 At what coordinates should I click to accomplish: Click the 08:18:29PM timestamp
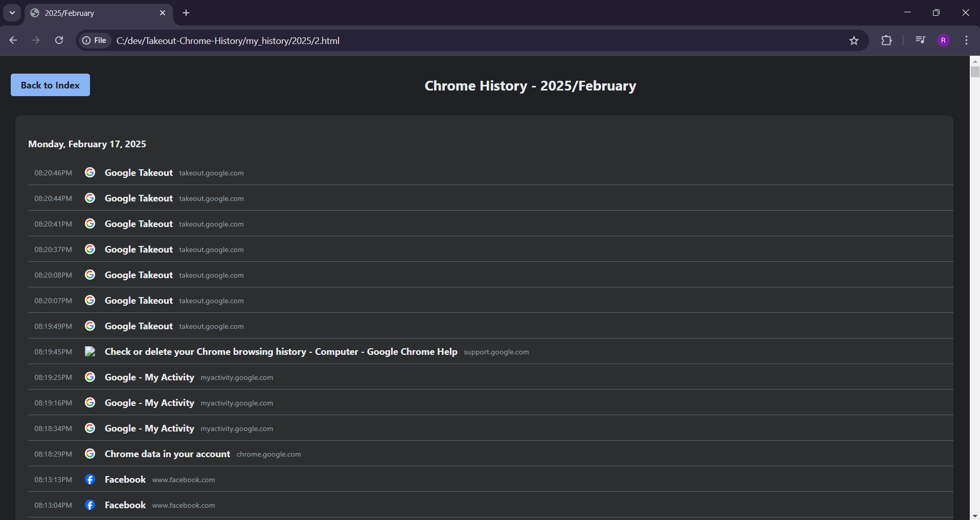tap(53, 454)
